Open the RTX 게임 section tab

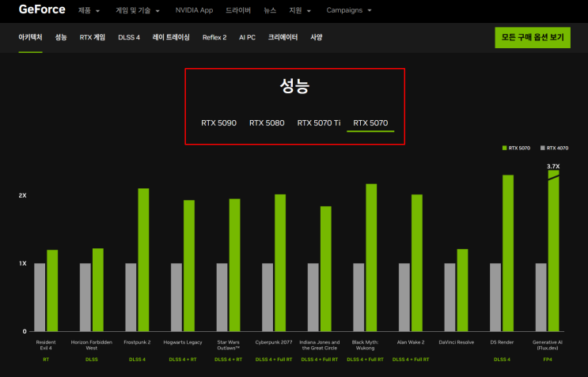coord(93,37)
